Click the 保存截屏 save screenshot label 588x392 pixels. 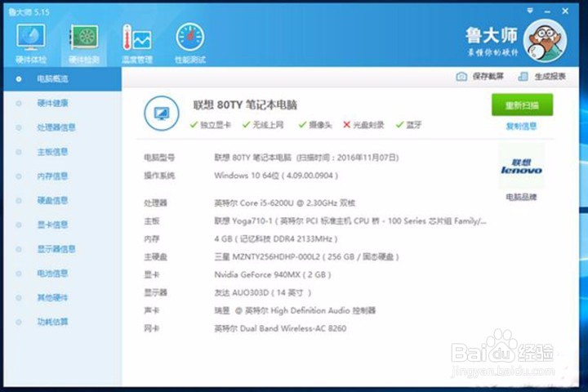(488, 77)
